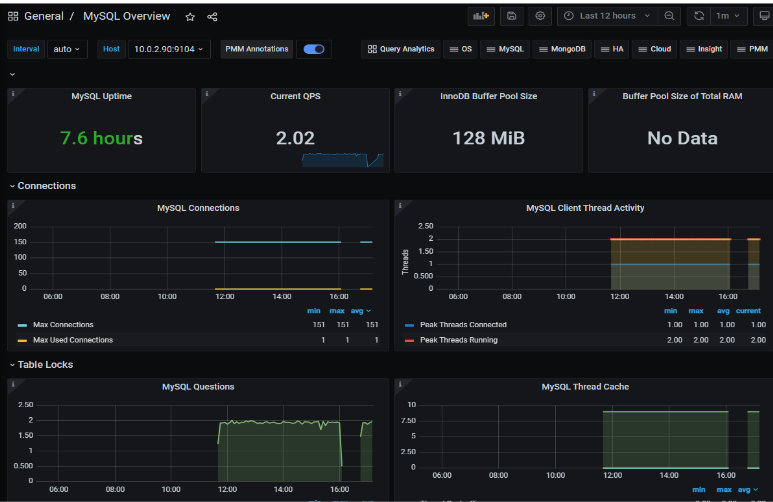Click the Current QPS sparkline graph

(x=343, y=160)
